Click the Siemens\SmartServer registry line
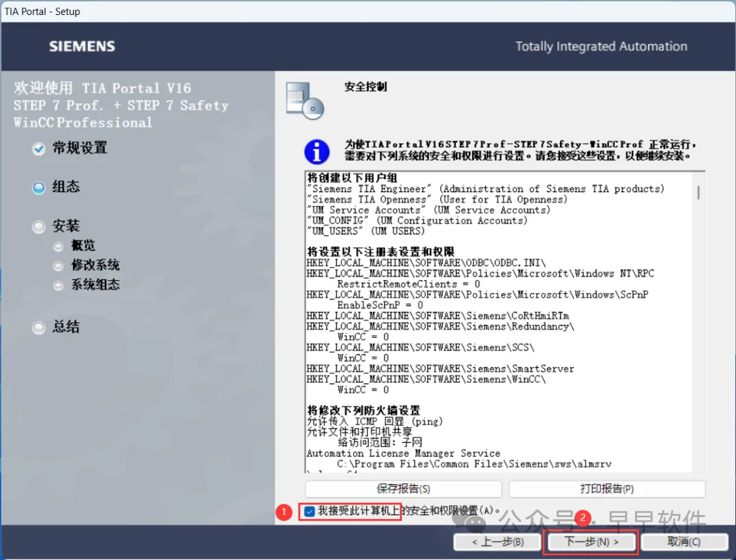The image size is (736, 560). pos(440,369)
